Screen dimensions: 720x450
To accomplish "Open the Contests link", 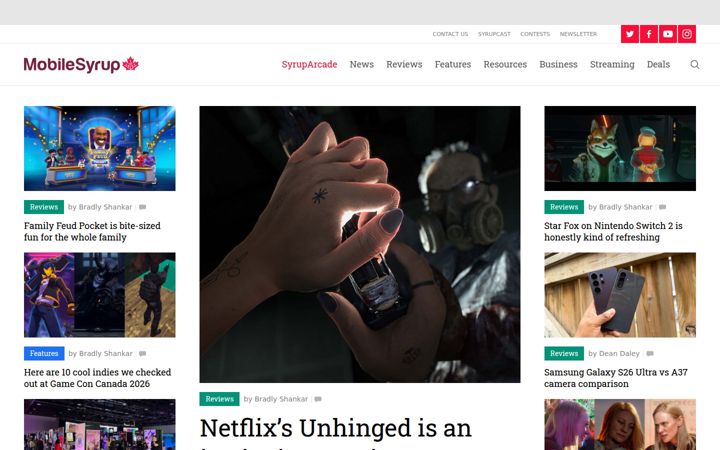I will (x=535, y=34).
